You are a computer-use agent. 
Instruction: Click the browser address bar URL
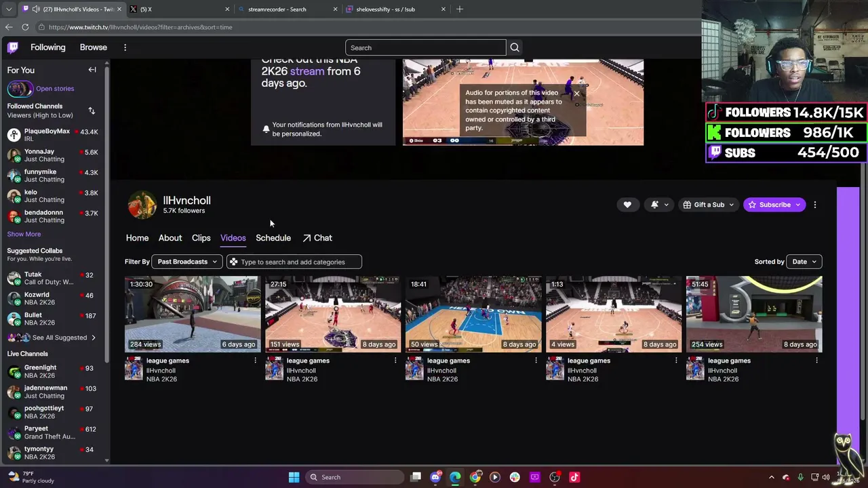coord(140,27)
